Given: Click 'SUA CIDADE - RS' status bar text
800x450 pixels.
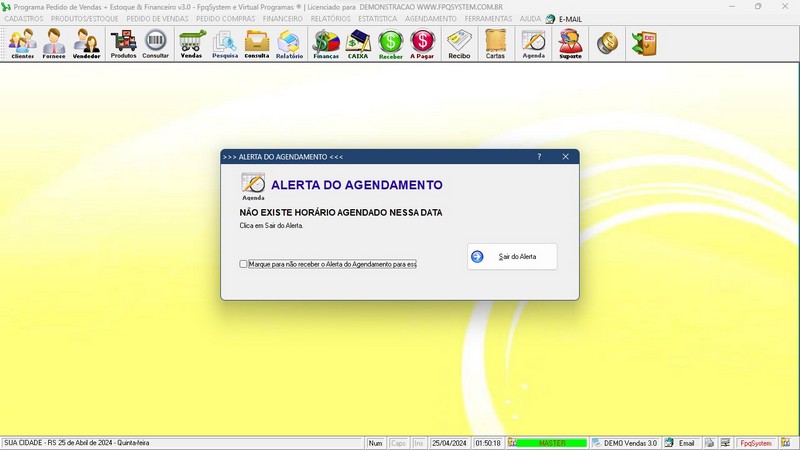Looking at the screenshot, I should [77, 443].
